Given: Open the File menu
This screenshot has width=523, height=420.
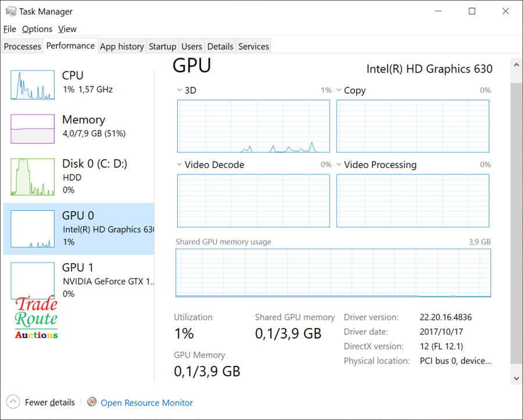Looking at the screenshot, I should [9, 29].
